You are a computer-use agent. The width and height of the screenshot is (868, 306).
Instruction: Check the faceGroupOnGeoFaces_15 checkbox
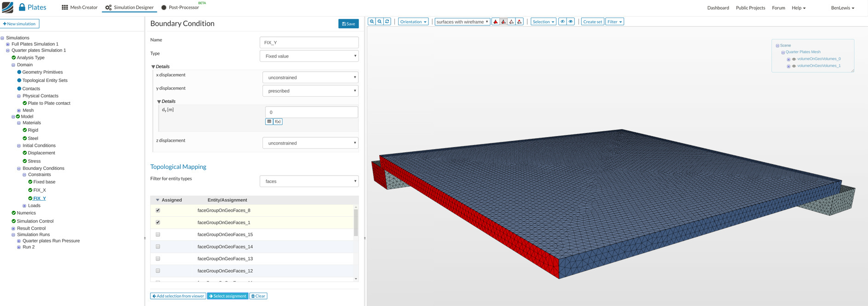pos(158,235)
